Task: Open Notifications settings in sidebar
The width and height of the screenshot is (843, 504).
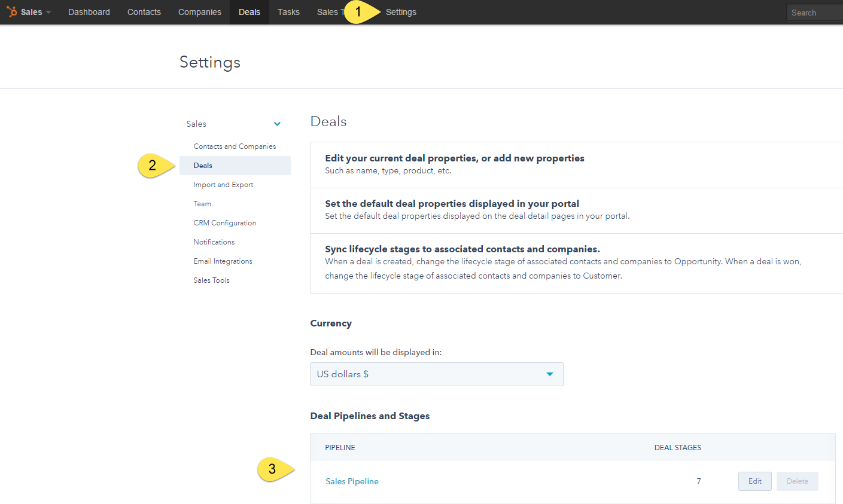Action: click(x=214, y=242)
